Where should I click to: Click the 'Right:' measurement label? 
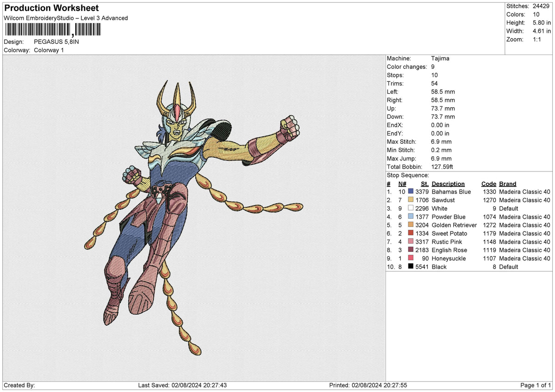point(395,100)
